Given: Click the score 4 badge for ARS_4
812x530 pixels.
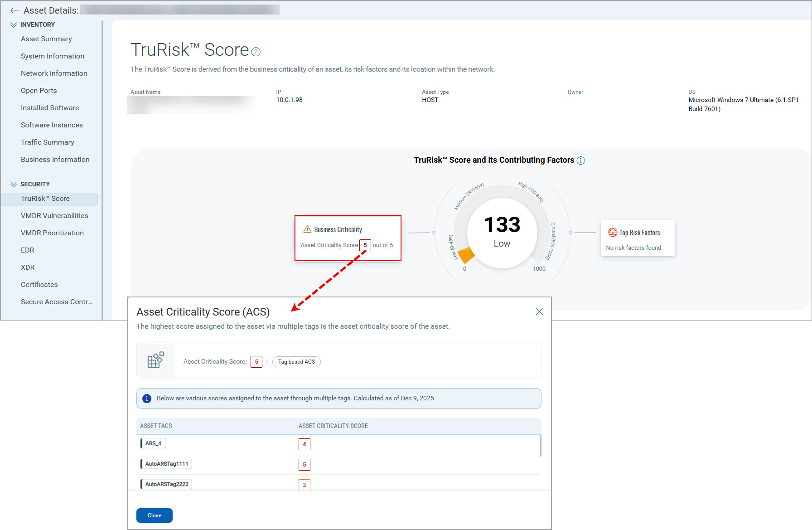Looking at the screenshot, I should 304,444.
